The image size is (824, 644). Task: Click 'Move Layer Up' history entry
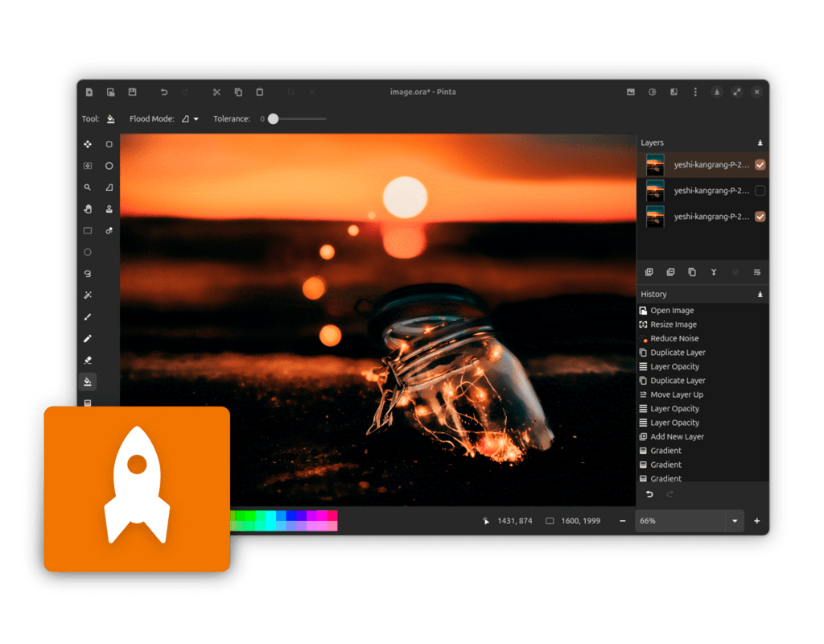pyautogui.click(x=676, y=395)
